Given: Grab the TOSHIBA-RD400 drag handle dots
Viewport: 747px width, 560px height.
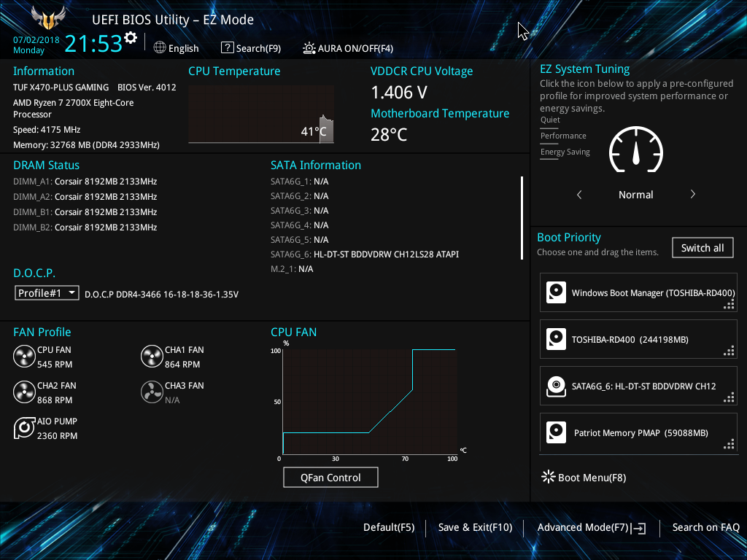Looking at the screenshot, I should pos(729,351).
